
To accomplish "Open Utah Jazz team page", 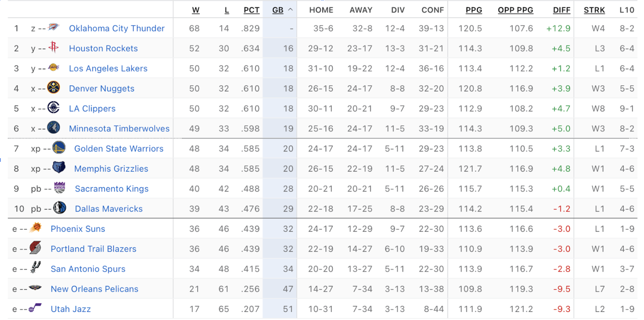I will point(71,309).
